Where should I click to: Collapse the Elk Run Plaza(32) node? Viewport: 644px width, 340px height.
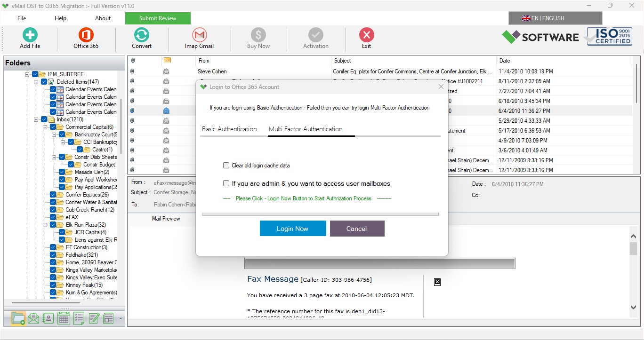pos(45,225)
